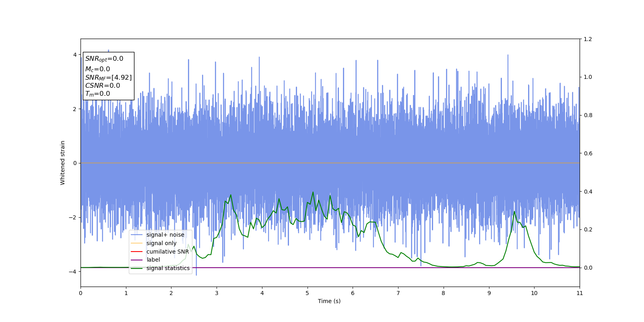Screen dimensions: 644x322
Task: Click the 'label' legend entry
Action: coord(145,260)
